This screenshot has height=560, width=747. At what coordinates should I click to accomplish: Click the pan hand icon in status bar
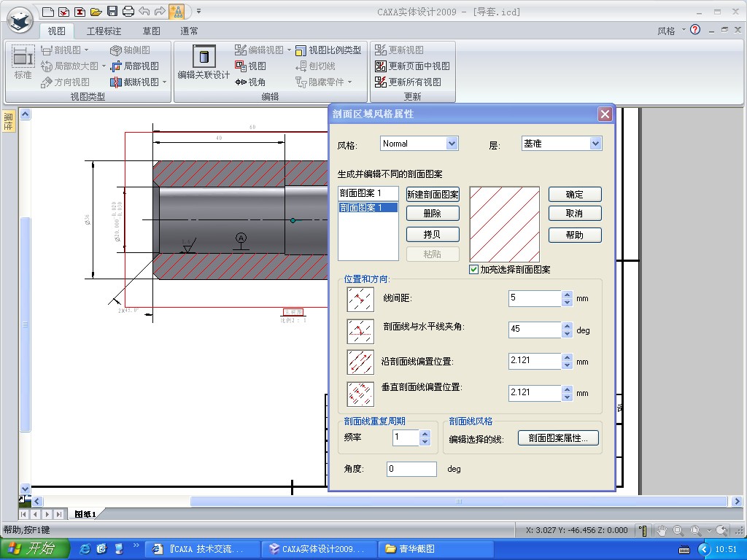point(661,530)
